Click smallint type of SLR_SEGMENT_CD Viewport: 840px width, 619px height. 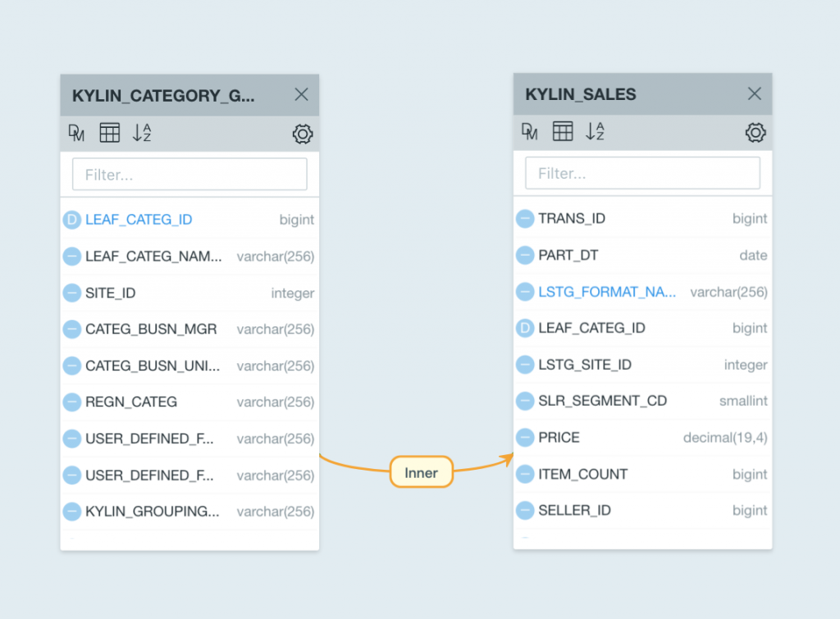point(743,401)
